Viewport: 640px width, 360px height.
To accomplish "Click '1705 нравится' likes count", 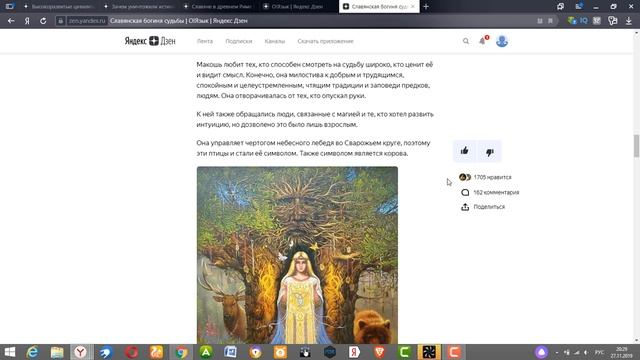I will (x=492, y=177).
